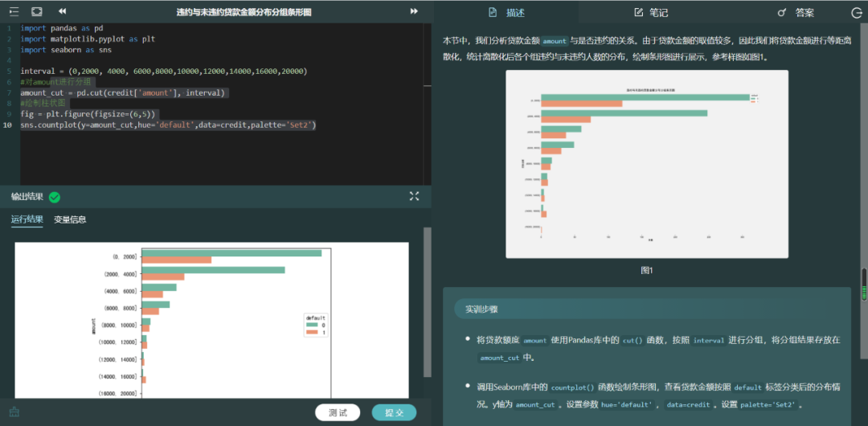This screenshot has height=426, width=868.
Task: Click the 'import matplotlib.pyplot as plt' line
Action: click(x=88, y=39)
